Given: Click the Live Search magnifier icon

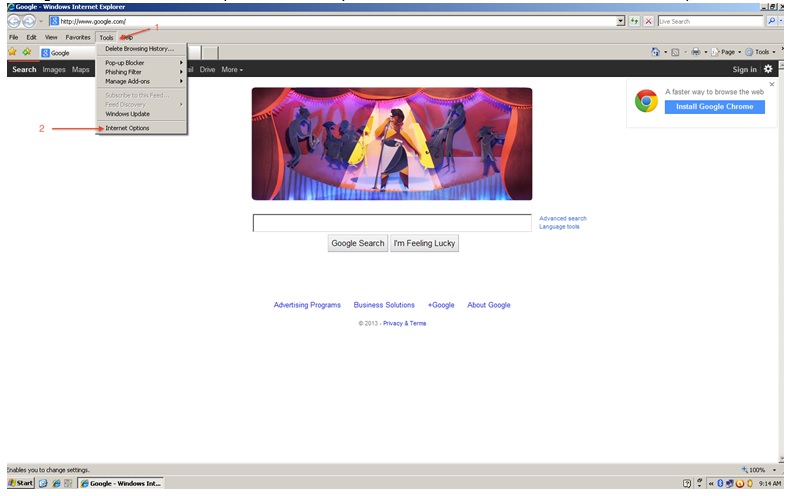Looking at the screenshot, I should 771,21.
